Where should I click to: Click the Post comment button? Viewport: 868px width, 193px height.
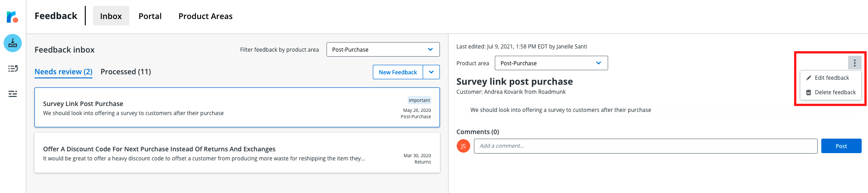841,146
